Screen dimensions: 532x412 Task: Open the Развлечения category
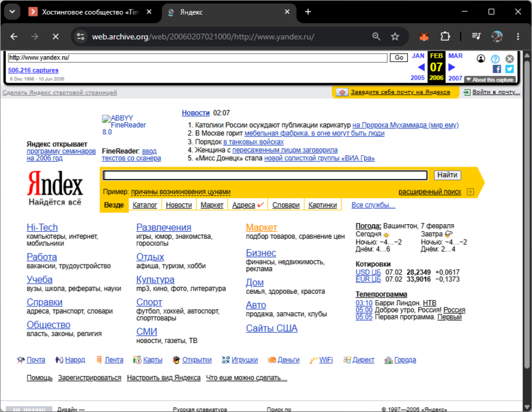[164, 227]
